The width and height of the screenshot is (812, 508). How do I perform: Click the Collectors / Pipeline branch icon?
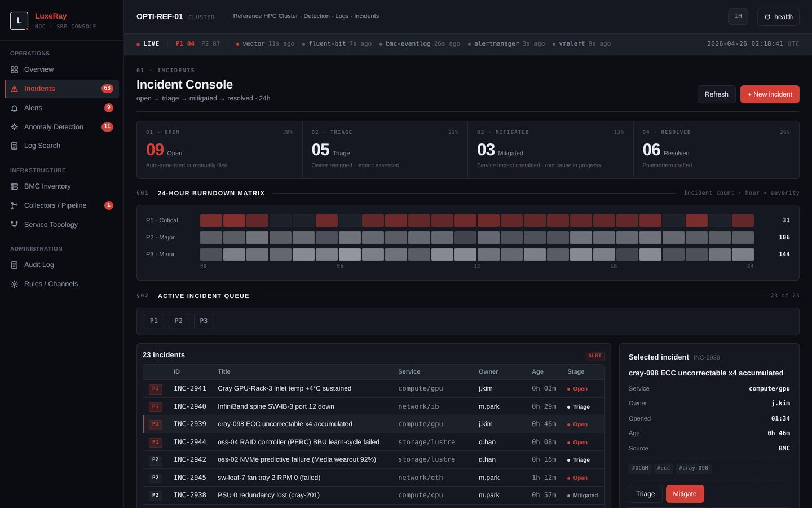(14, 206)
